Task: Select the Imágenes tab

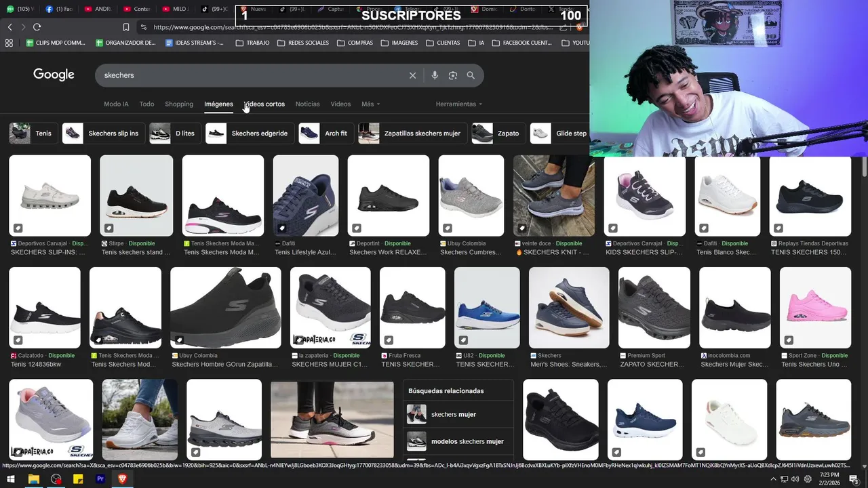Action: [x=218, y=104]
